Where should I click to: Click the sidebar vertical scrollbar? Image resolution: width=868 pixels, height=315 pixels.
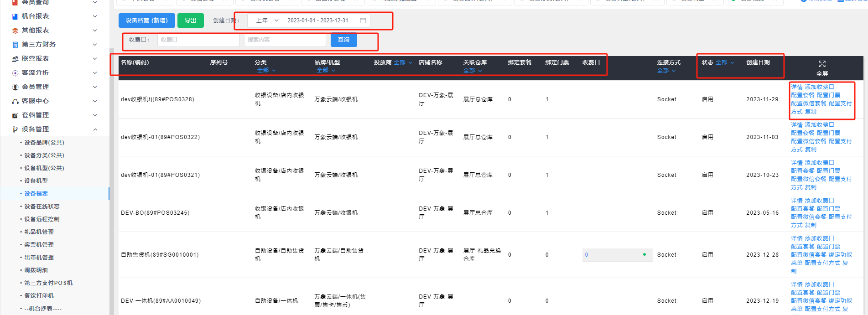112,181
